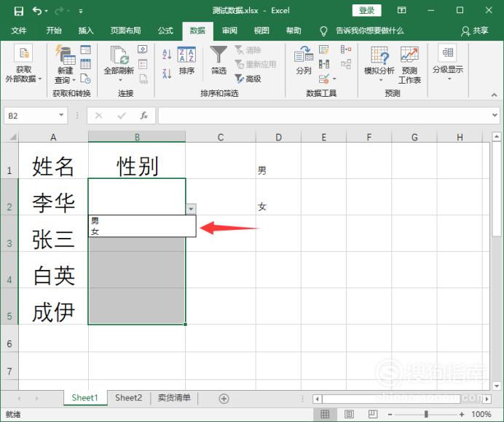Click the 预测工作表 forecast sheet icon
504x422 pixels.
(x=409, y=65)
